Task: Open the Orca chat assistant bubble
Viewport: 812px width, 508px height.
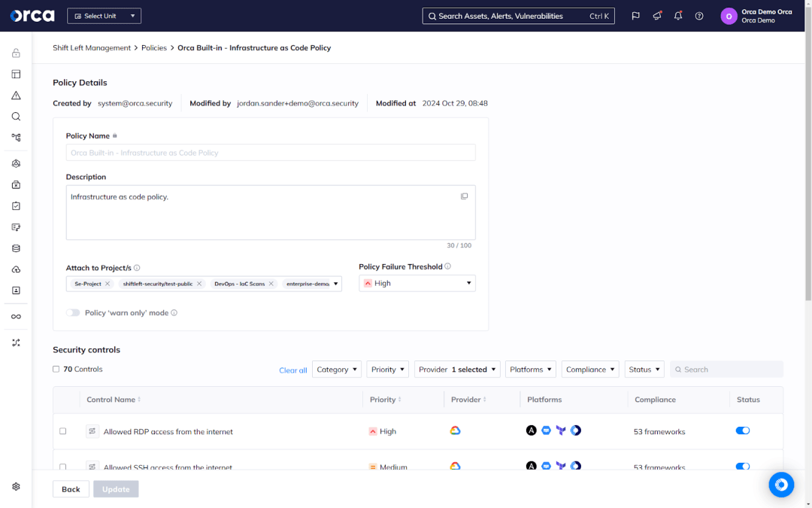Action: click(x=781, y=485)
